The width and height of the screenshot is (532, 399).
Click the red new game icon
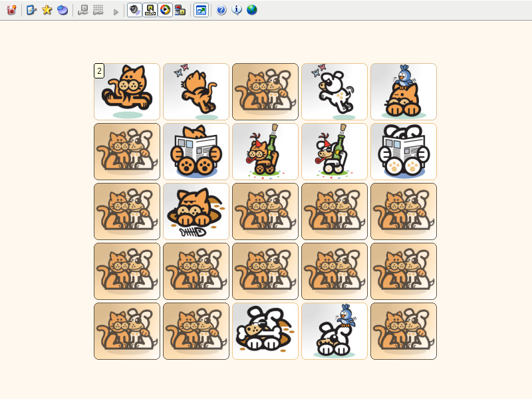pyautogui.click(x=11, y=10)
